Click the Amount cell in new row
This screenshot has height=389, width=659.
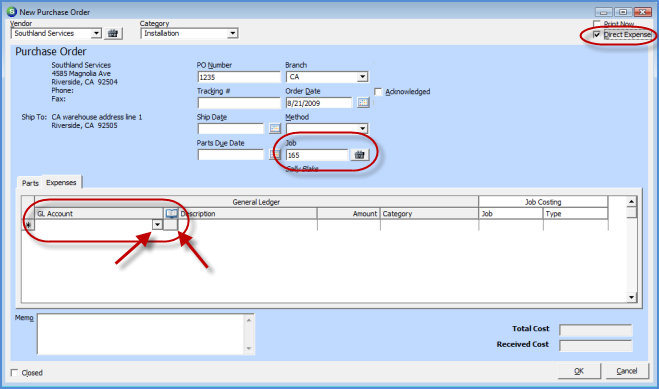(x=348, y=225)
